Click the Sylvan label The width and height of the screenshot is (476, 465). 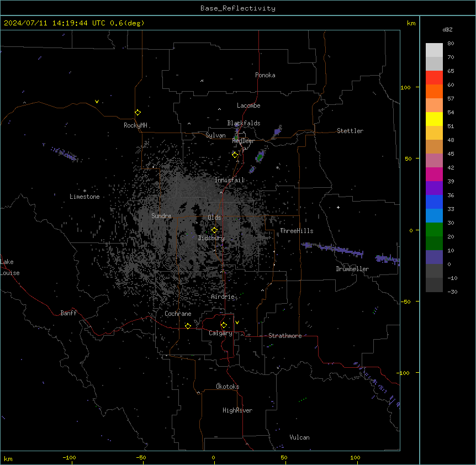(x=215, y=135)
